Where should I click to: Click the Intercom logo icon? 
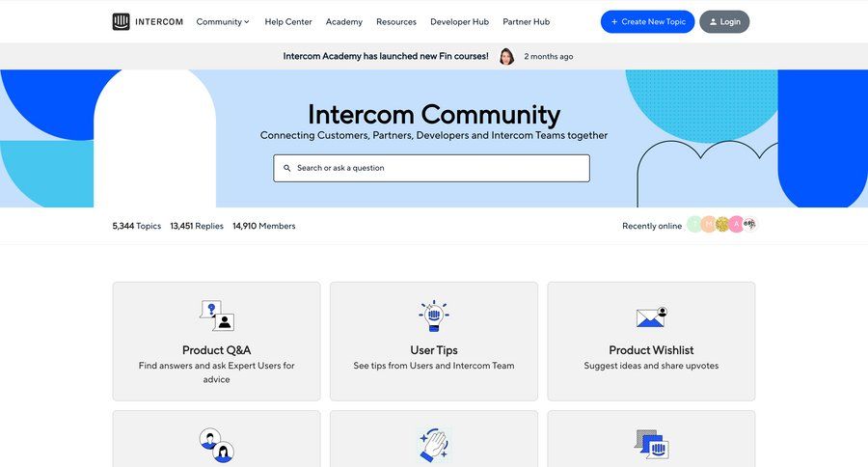pyautogui.click(x=121, y=21)
